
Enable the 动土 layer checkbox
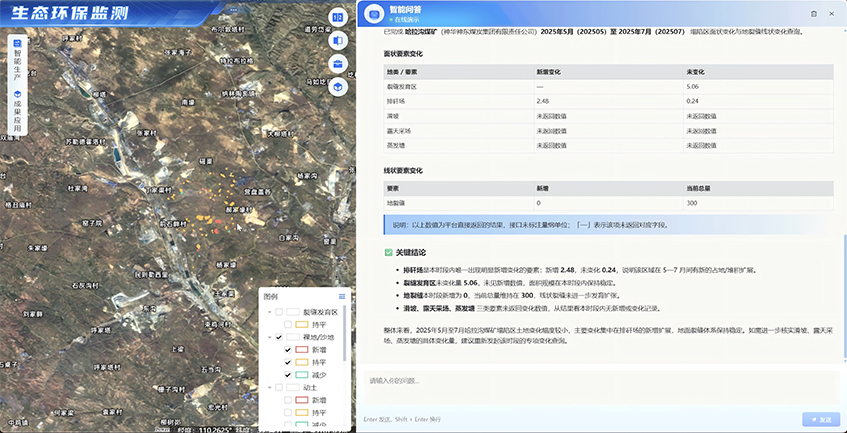point(279,388)
